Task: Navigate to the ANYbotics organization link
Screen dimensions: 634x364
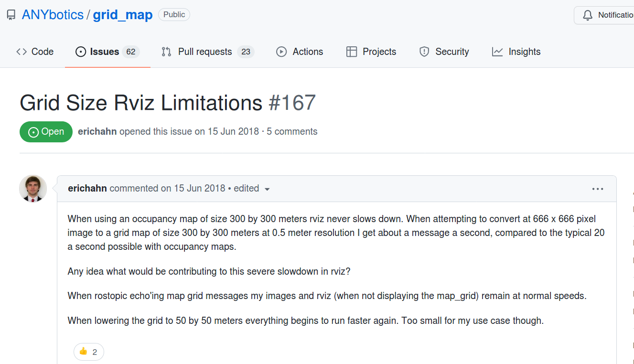Action: tap(53, 14)
